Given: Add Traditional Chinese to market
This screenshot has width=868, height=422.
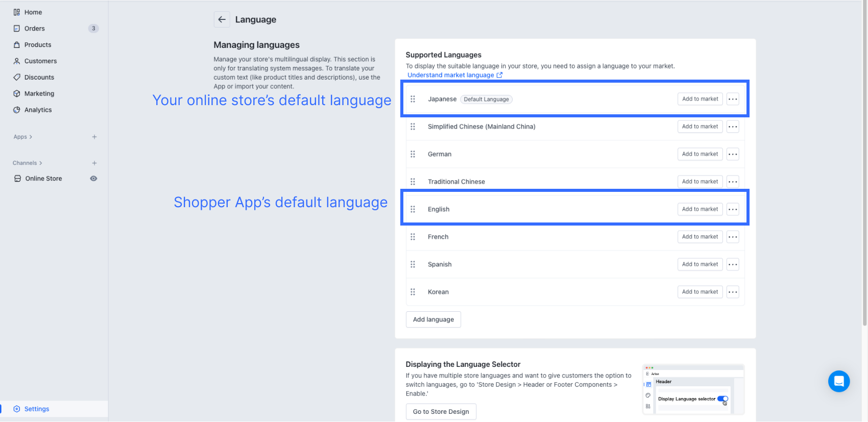Looking at the screenshot, I should [x=700, y=182].
